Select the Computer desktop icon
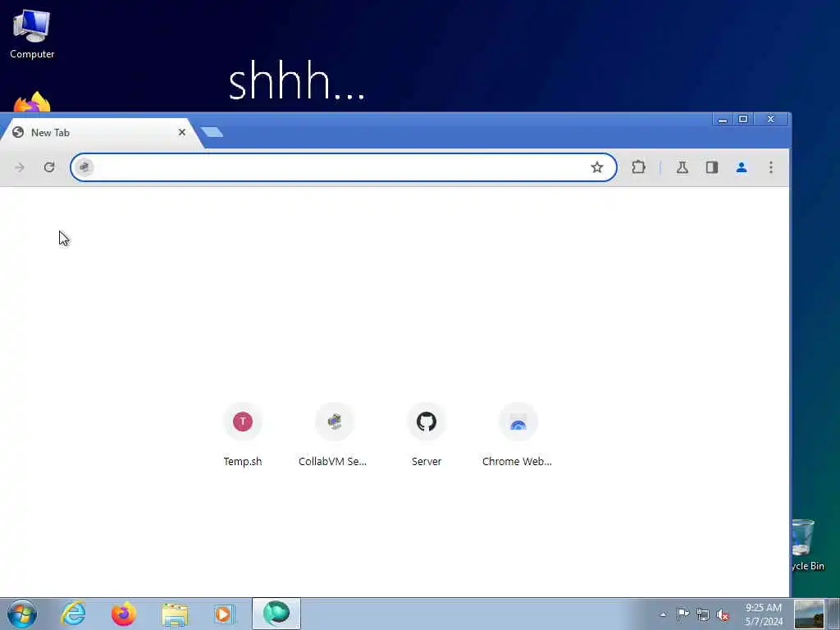 tap(32, 34)
